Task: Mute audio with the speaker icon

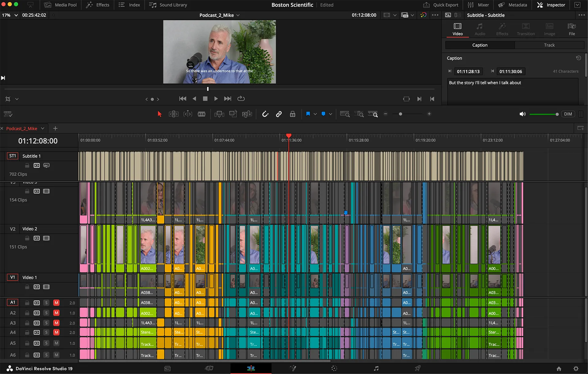Action: point(522,114)
